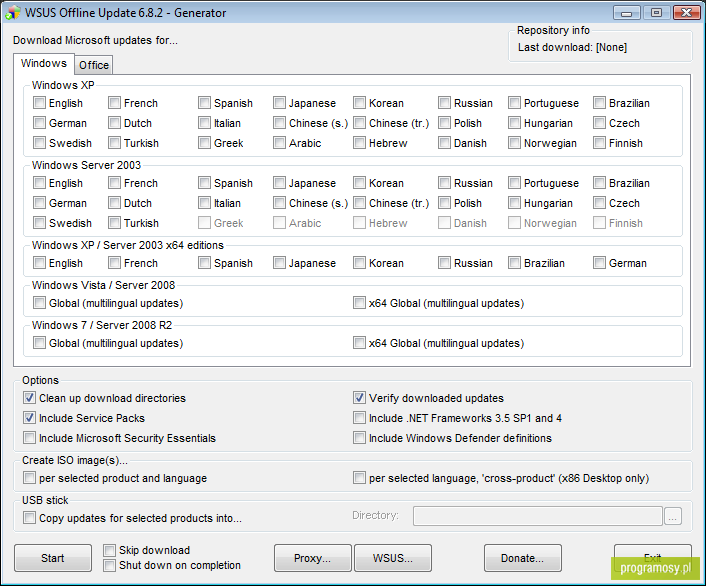Check French under Windows XP
The height and width of the screenshot is (586, 706).
point(114,103)
